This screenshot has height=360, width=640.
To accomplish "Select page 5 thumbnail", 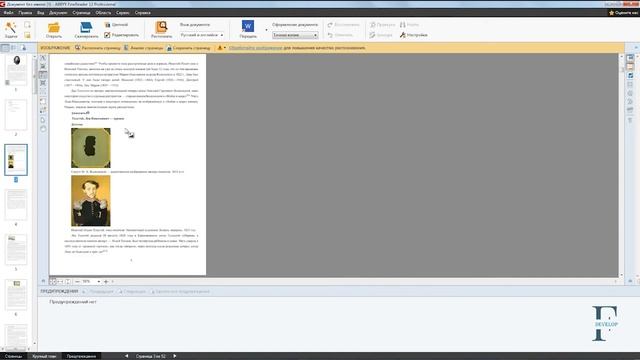I will pyautogui.click(x=16, y=249).
